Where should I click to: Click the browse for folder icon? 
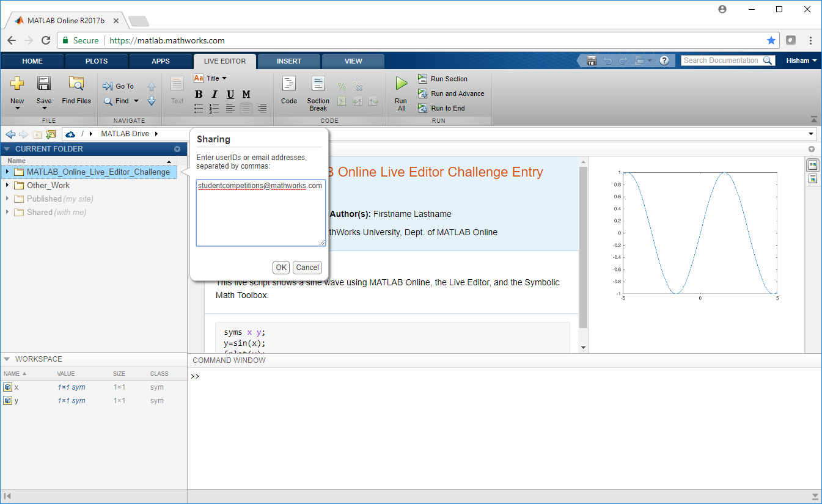pyautogui.click(x=51, y=134)
